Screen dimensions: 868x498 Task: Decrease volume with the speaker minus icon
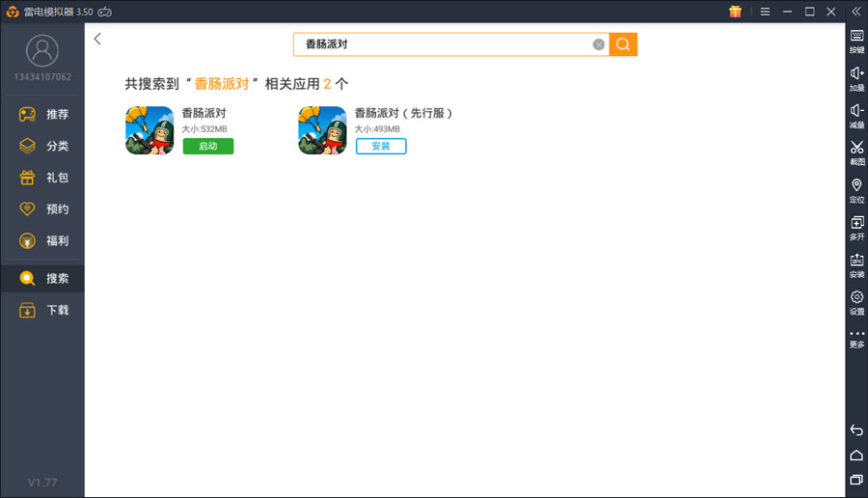(856, 115)
